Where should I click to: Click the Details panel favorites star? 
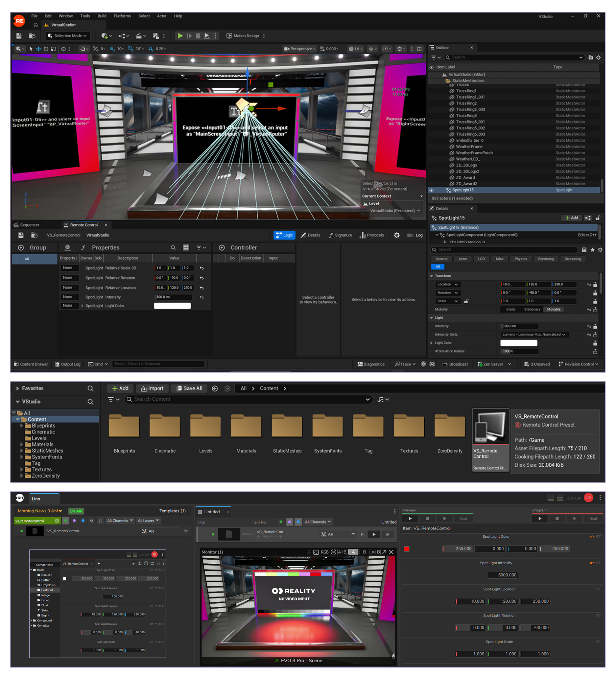[x=592, y=249]
